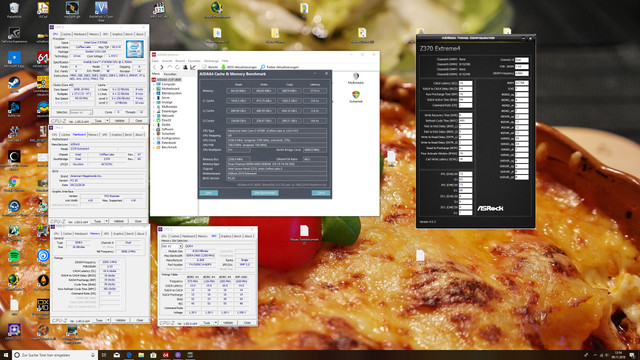
Task: Select Datenbank item in AIDA64 tree
Action: click(169, 142)
